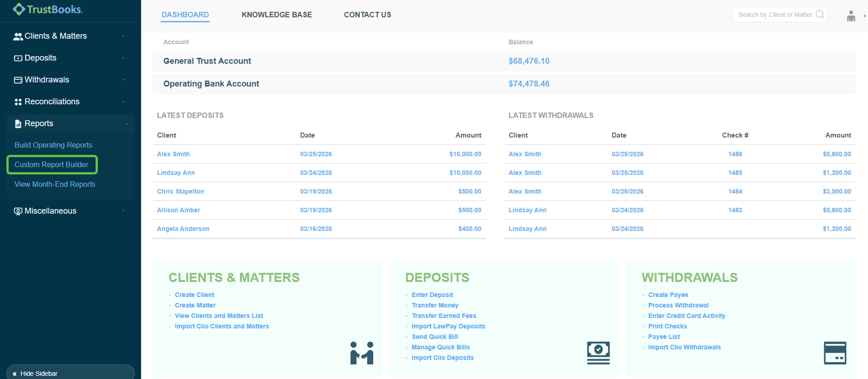Click the Send Quick Bill link
Image resolution: width=868 pixels, height=379 pixels.
(x=435, y=337)
